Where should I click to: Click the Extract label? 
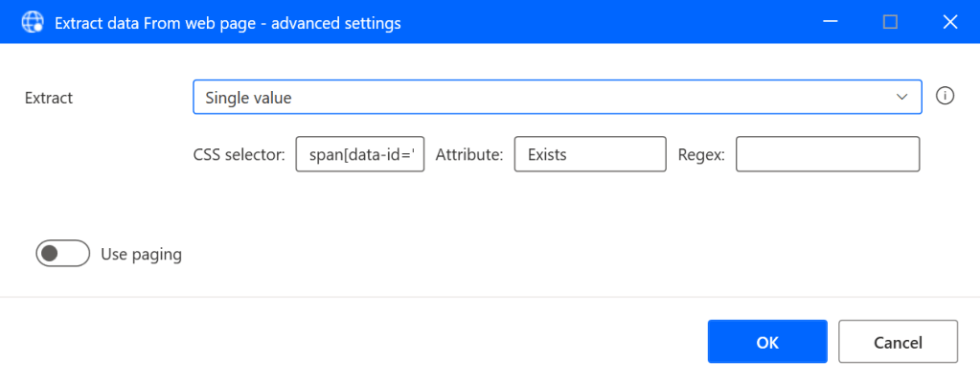tap(49, 98)
